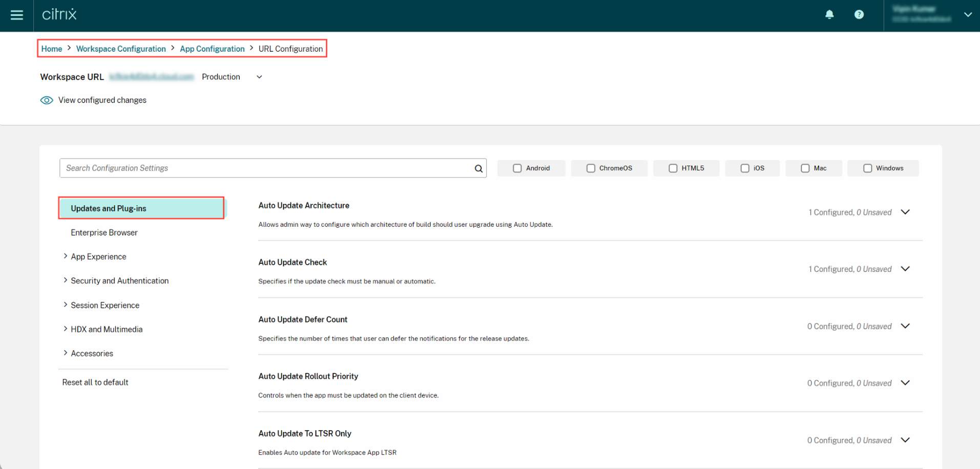
Task: Check the iOS filter
Action: pos(744,168)
